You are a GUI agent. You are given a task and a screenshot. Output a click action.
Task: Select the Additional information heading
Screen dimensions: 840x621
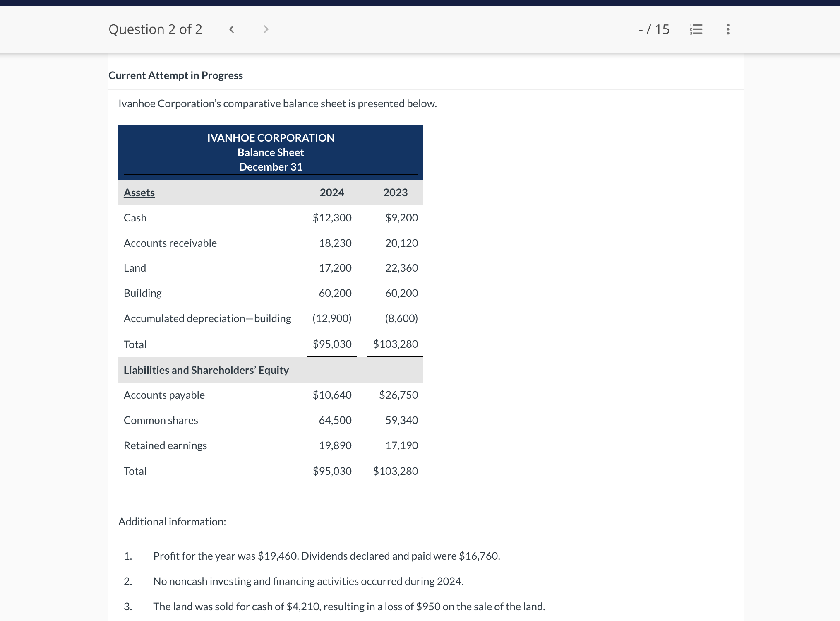(x=172, y=522)
